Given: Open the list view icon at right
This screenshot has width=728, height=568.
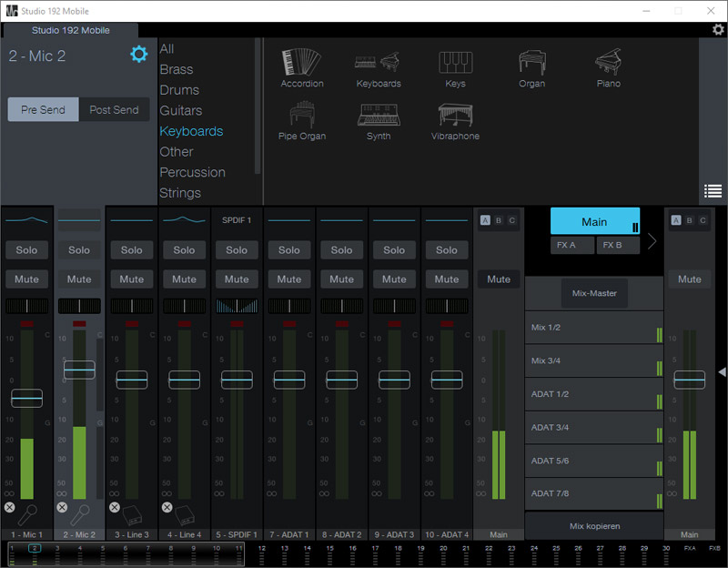Looking at the screenshot, I should click(x=713, y=191).
